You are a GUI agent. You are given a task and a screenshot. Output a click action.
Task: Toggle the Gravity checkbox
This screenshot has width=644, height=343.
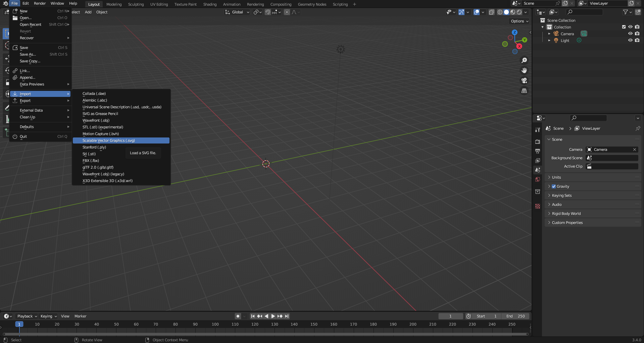tap(554, 186)
